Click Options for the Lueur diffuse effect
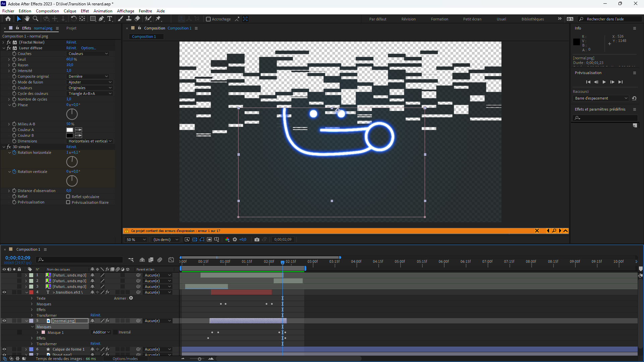This screenshot has width=644, height=362. (x=88, y=48)
